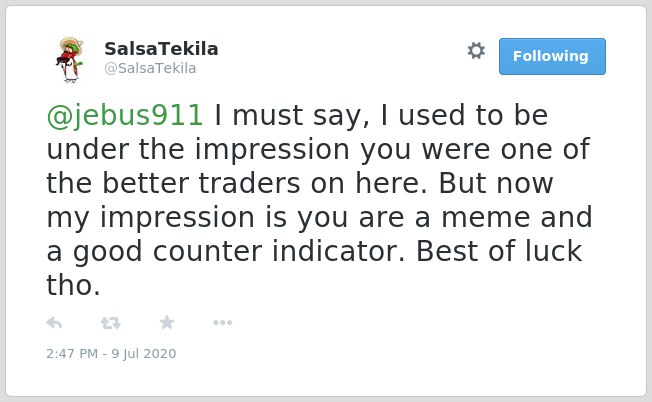
Task: Expand the user actions gear dropdown
Action: click(476, 51)
